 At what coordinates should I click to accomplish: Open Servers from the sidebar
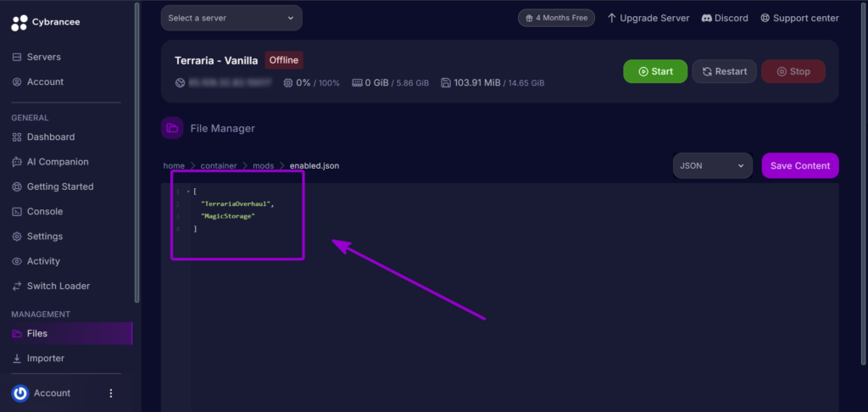[x=44, y=57]
